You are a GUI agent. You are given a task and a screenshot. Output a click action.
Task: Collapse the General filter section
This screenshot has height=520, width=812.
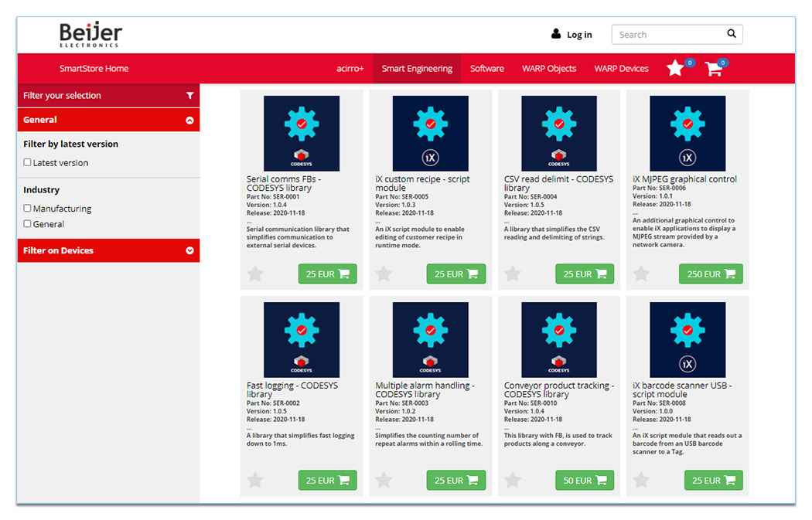(x=189, y=120)
